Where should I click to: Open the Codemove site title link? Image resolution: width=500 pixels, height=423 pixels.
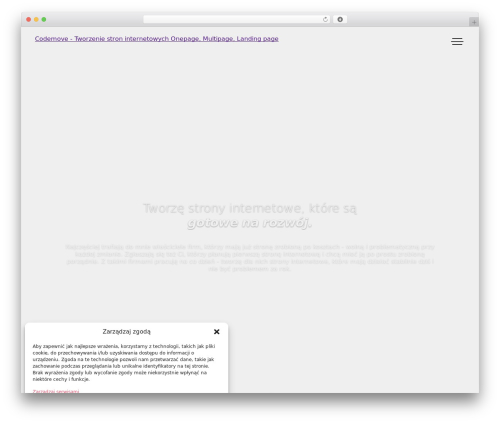pos(157,39)
